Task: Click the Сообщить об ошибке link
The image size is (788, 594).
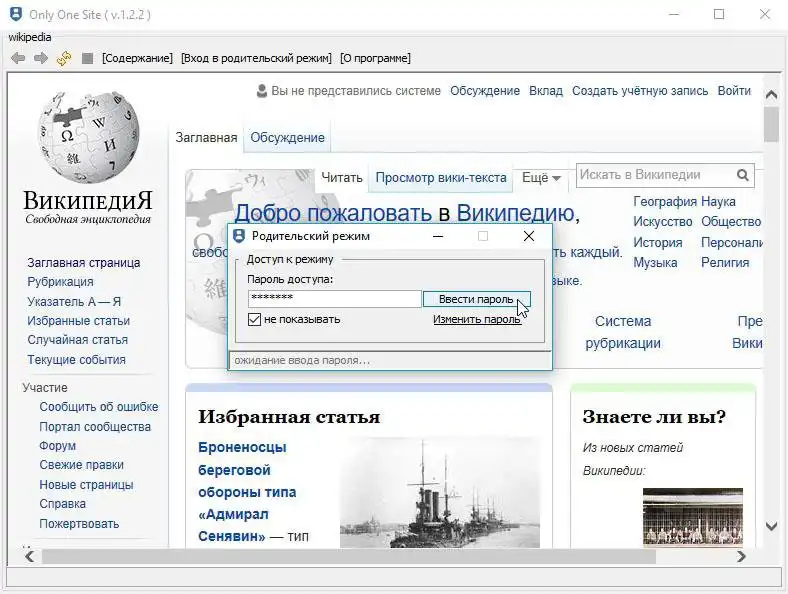Action: 98,407
